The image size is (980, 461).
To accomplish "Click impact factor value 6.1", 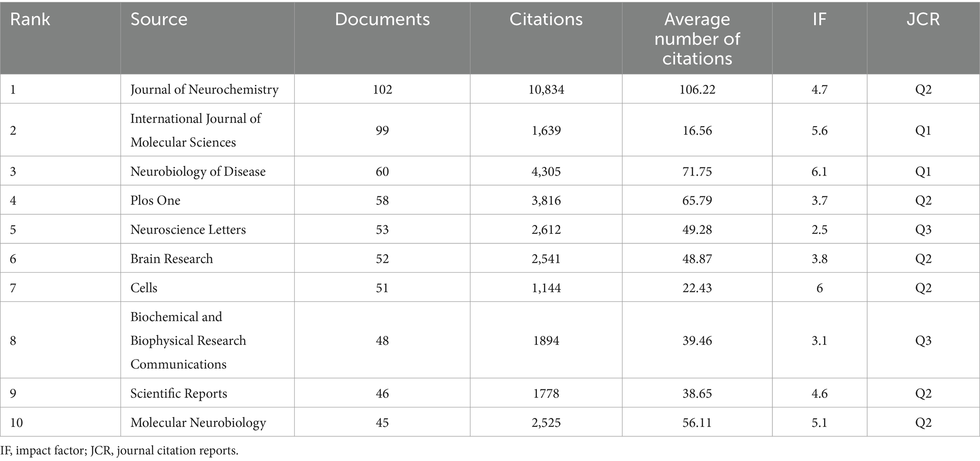I will 819,171.
